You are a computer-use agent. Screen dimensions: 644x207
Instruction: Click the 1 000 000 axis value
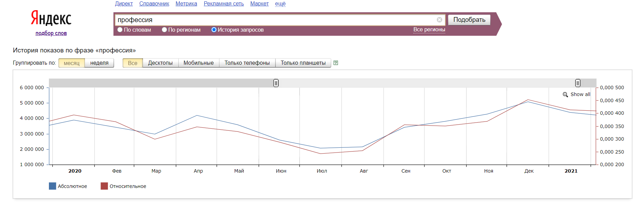32,164
